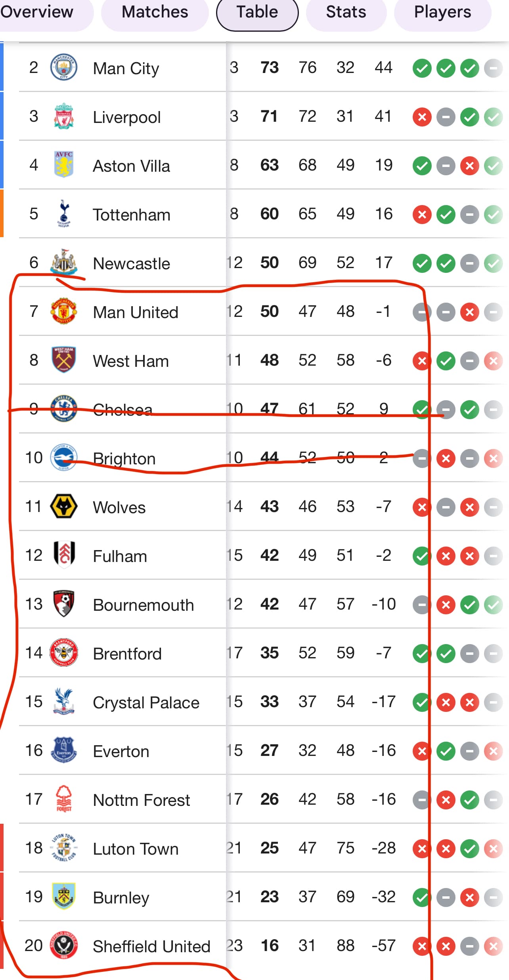Open the Sheffield United team link
Viewport: 509px width, 980px height.
(x=151, y=946)
